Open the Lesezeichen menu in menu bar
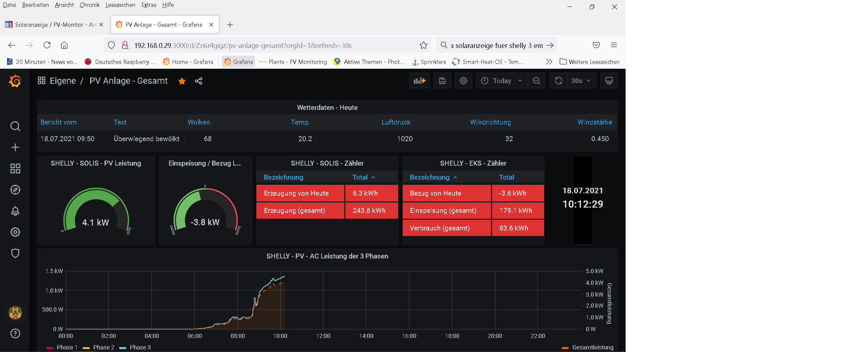 [x=120, y=5]
